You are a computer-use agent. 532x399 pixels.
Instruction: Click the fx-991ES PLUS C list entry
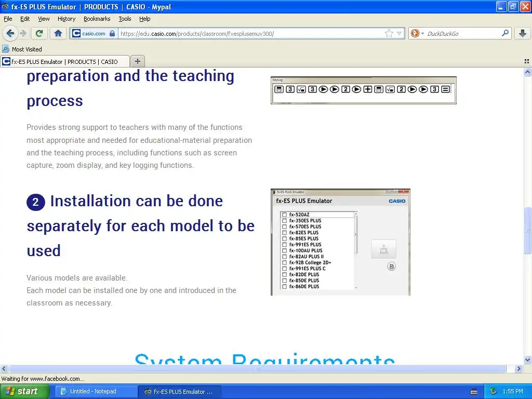pyautogui.click(x=307, y=269)
